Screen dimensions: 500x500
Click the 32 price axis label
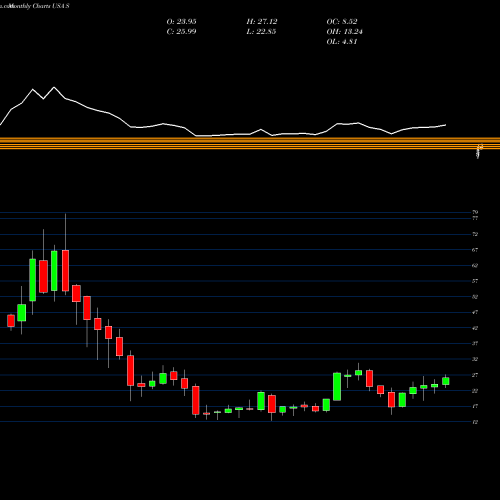pos(475,359)
